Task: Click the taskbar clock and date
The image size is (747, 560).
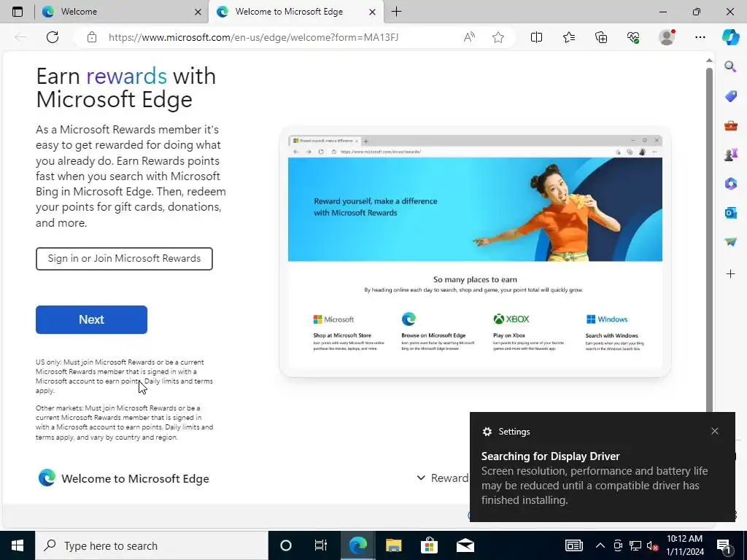Action: (x=684, y=545)
